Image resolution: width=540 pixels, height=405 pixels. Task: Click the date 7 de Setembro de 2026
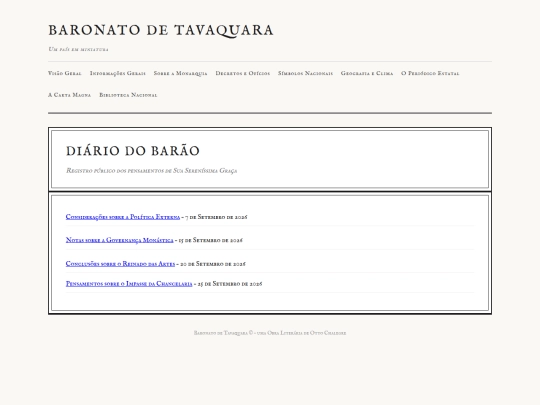pyautogui.click(x=216, y=217)
